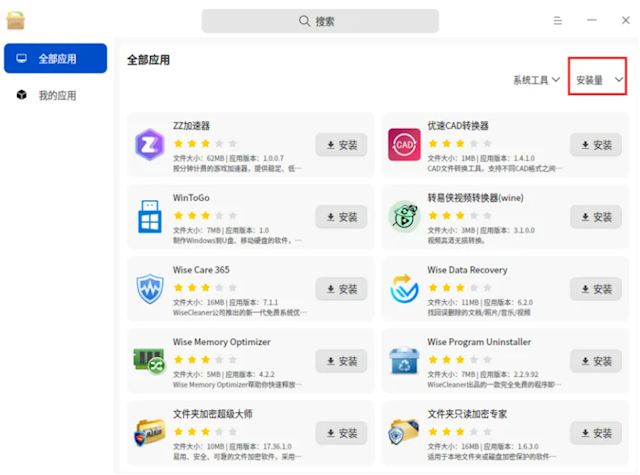Click the Wise Data Recovery app icon
640x475 pixels.
coord(404,289)
